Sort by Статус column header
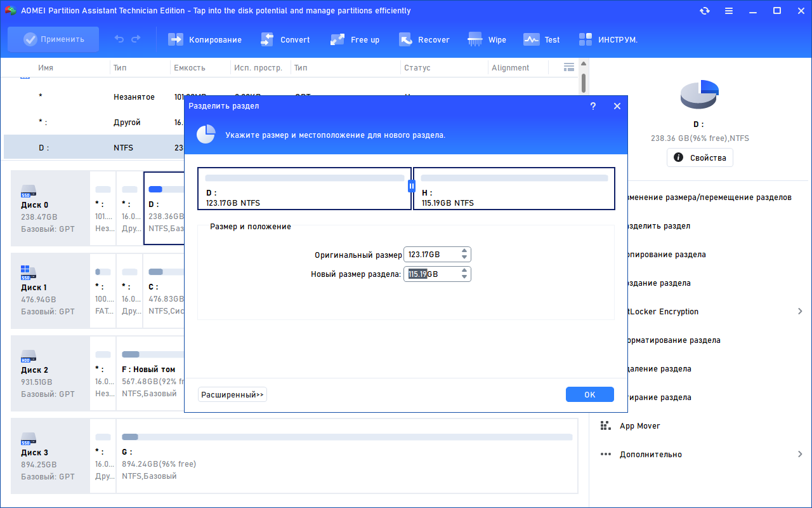 pyautogui.click(x=417, y=68)
